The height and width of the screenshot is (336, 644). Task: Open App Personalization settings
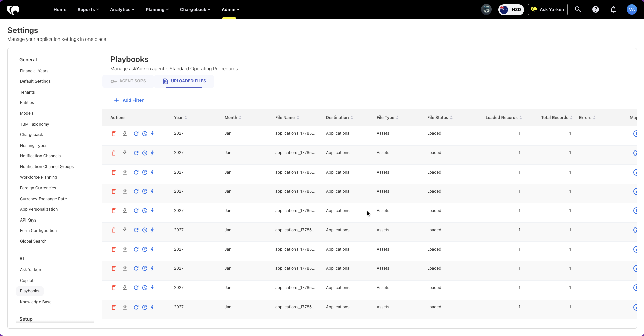39,209
